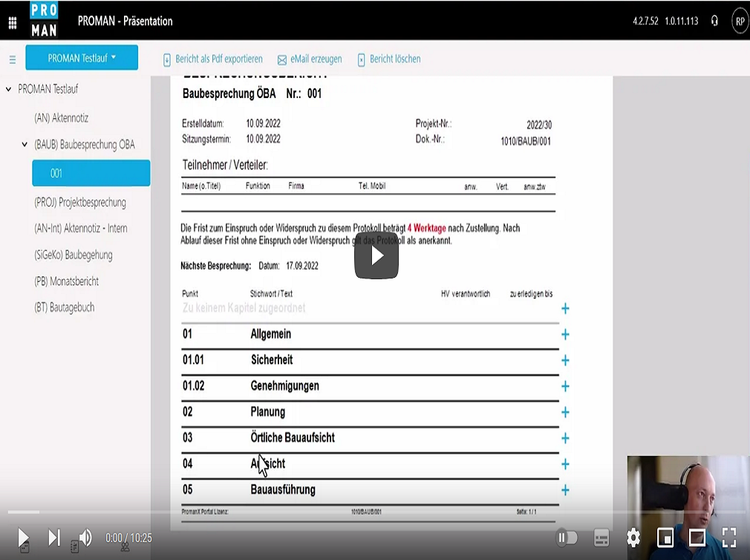Click the Örtliche Bauaufsicht chapter heading
The height and width of the screenshot is (560, 750).
[x=293, y=437]
